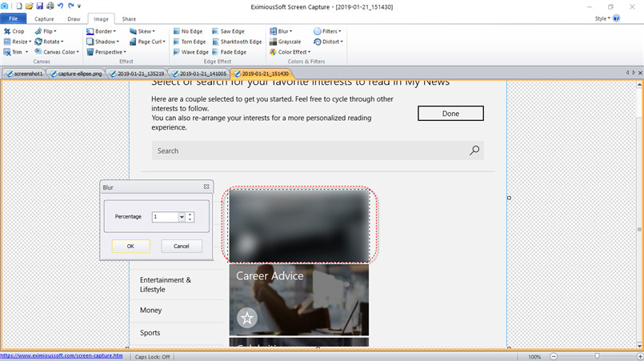Image resolution: width=644 pixels, height=361 pixels.
Task: Apply the Skew effect
Action: 142,31
